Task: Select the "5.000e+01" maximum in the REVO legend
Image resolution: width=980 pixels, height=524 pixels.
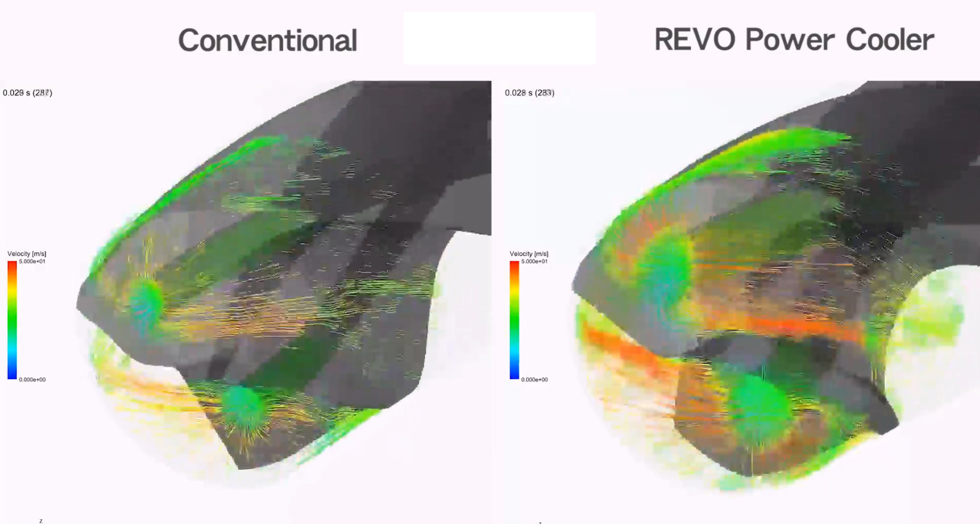Action: (x=535, y=262)
